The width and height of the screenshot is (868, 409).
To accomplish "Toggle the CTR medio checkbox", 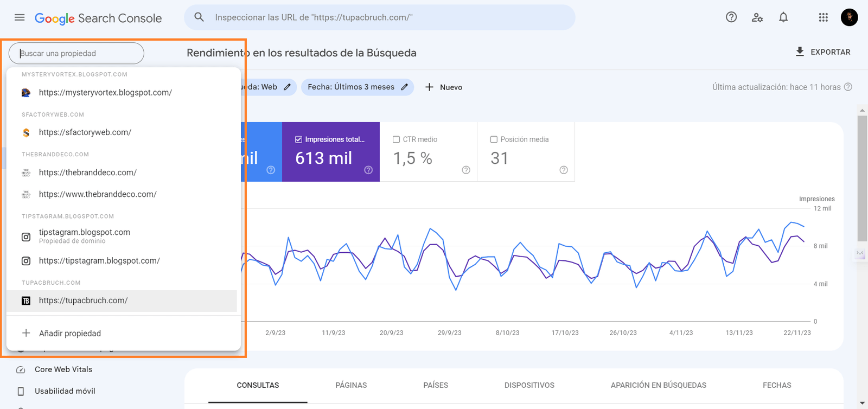I will coord(396,139).
